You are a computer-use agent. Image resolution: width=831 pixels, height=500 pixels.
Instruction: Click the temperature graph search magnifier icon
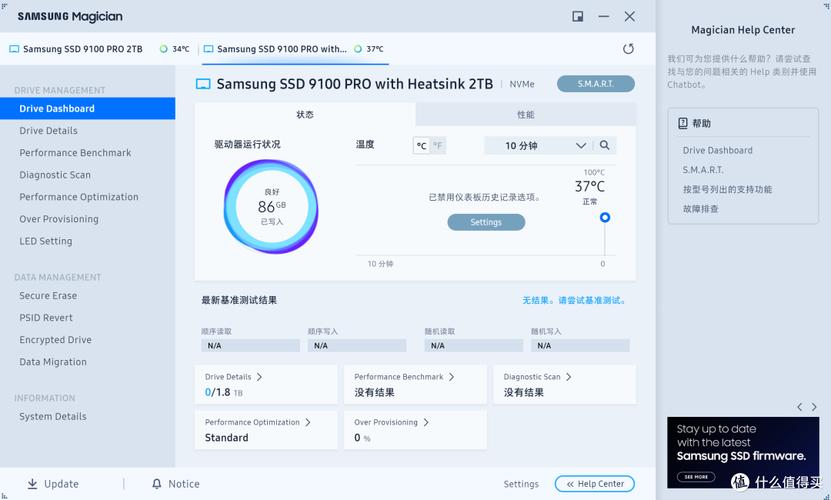pos(605,145)
